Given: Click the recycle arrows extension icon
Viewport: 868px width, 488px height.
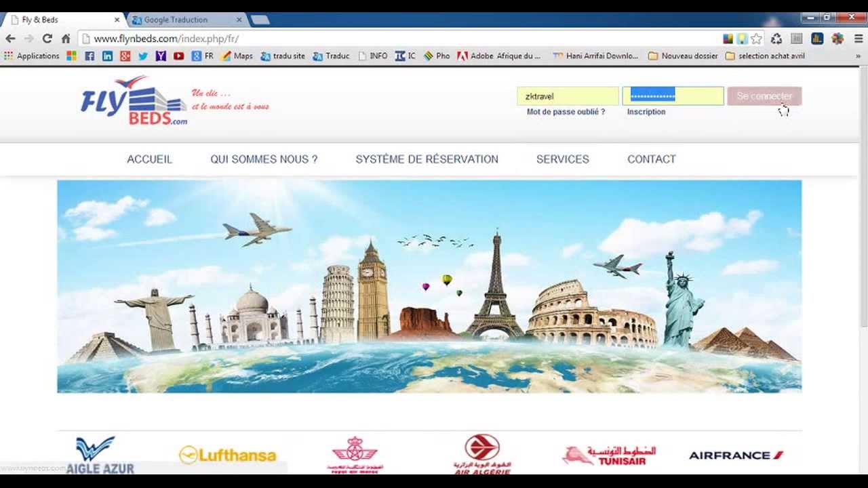Looking at the screenshot, I should pos(776,39).
